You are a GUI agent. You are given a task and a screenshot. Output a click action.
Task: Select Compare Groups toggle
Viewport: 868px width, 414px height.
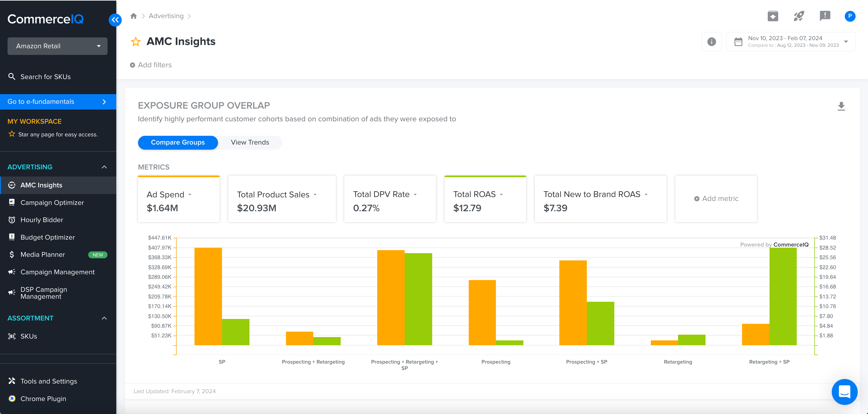[178, 142]
